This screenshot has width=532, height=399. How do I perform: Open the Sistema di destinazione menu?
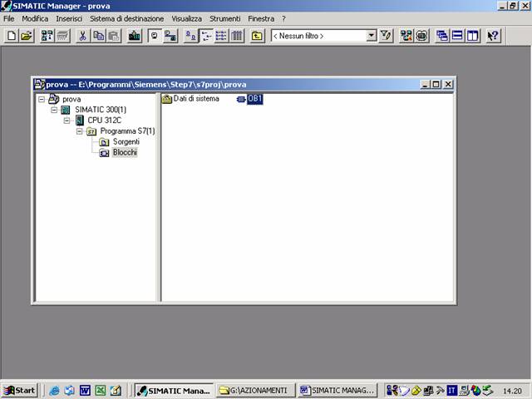tap(127, 18)
